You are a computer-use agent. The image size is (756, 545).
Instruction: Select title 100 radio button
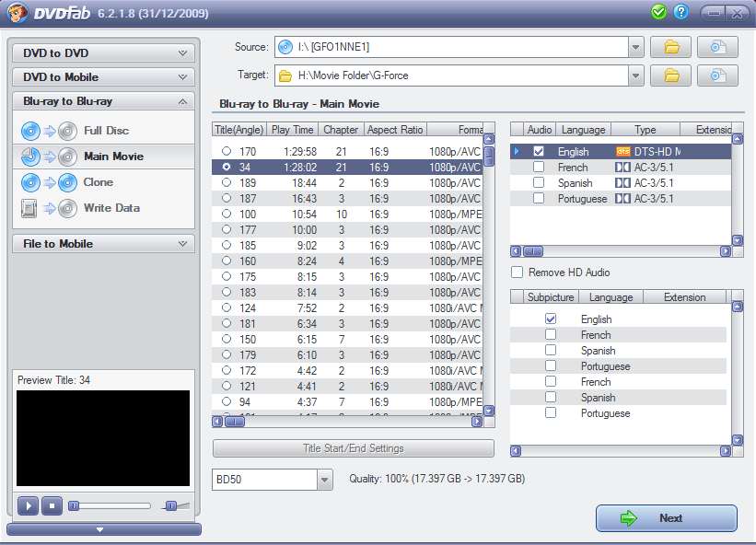pyautogui.click(x=227, y=214)
